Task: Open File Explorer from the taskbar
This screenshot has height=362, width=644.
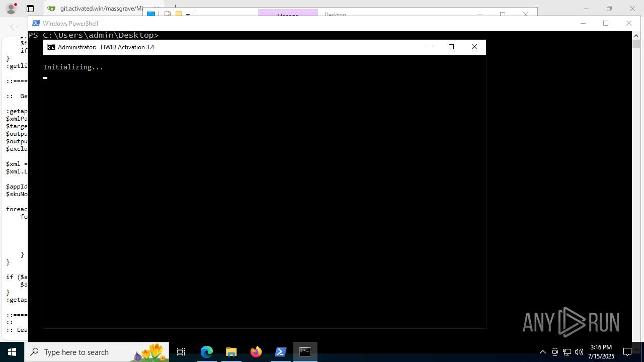Action: pos(231,352)
